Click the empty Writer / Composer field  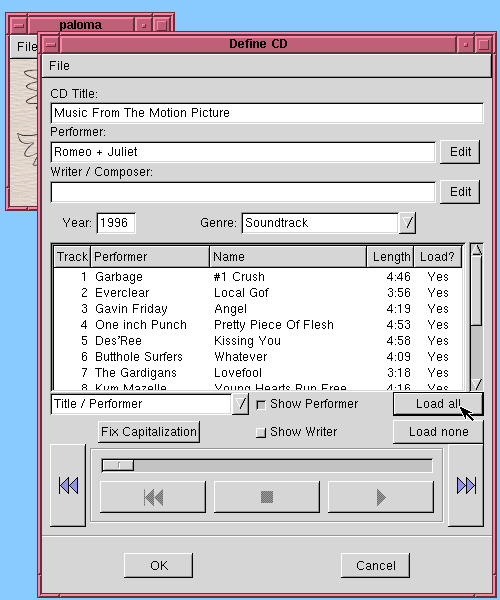[243, 192]
